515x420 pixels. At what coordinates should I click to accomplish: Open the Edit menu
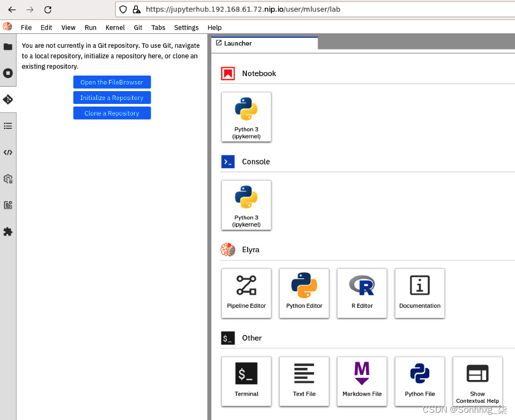(x=46, y=28)
